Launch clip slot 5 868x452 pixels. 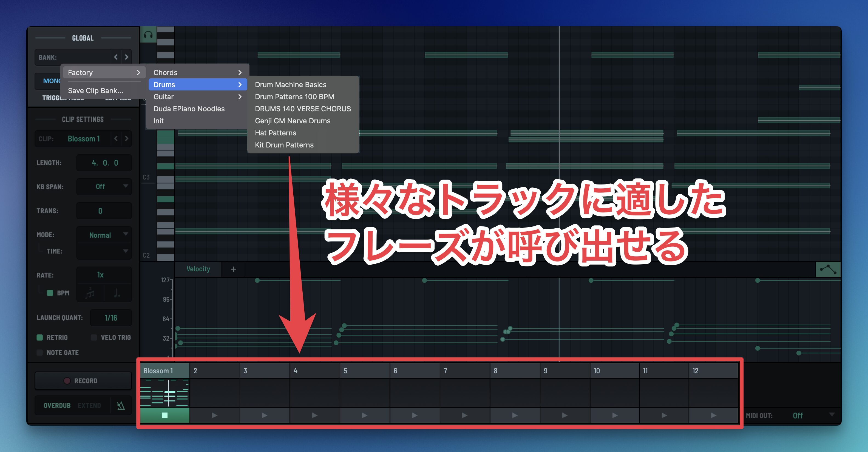pyautogui.click(x=365, y=415)
